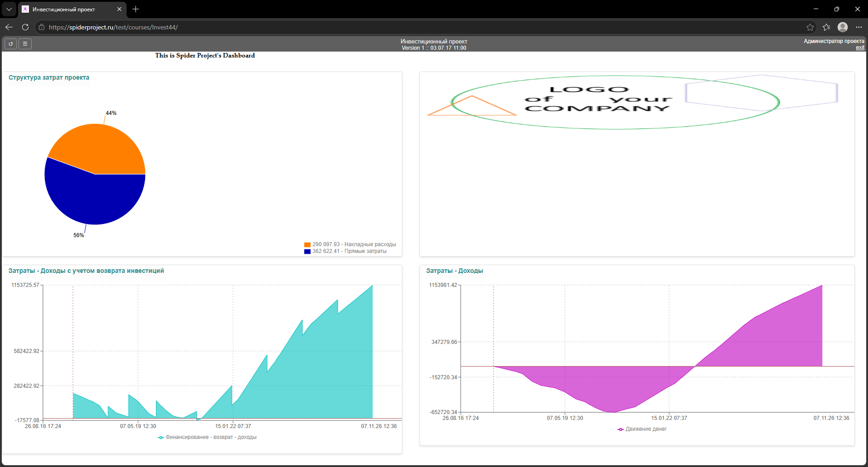The image size is (868, 467).
Task: Click the 362 622.41 - Прямые затраты legend text
Action: tap(349, 251)
